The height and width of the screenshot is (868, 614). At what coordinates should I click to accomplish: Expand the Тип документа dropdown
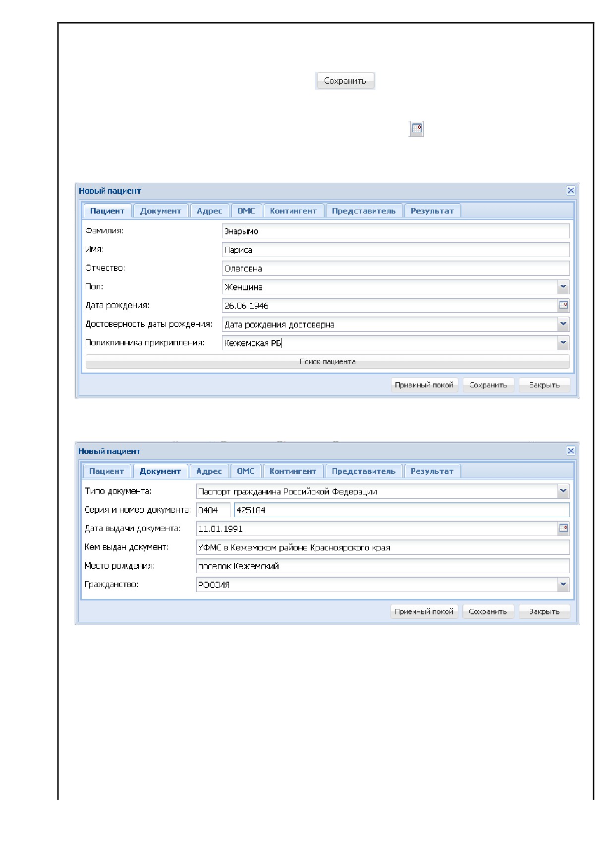563,491
